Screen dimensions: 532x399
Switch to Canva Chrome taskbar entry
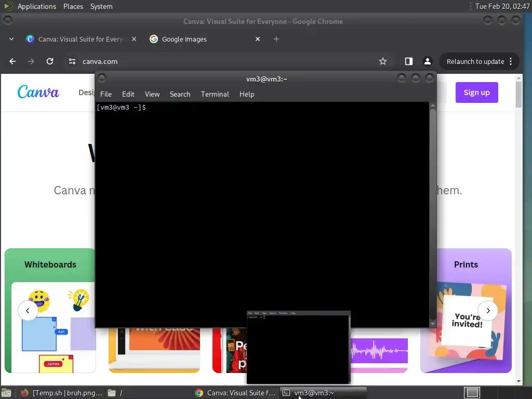click(x=236, y=393)
